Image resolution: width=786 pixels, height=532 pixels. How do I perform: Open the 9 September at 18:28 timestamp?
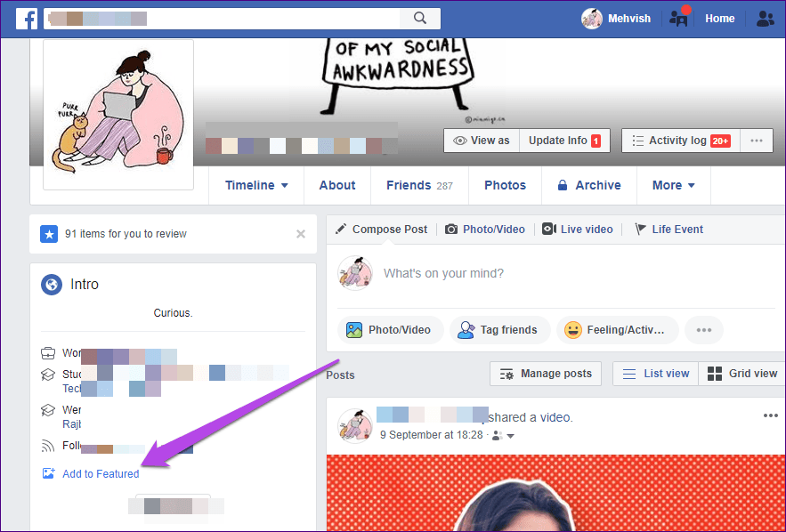click(432, 435)
